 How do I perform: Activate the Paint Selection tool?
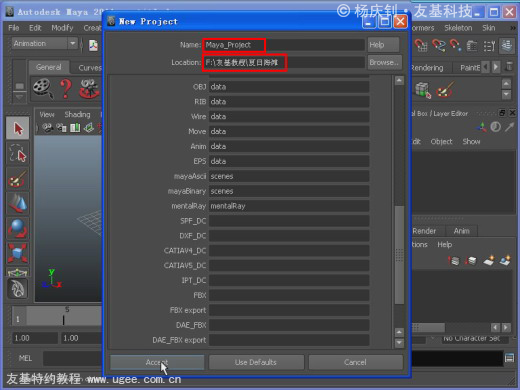pyautogui.click(x=18, y=178)
